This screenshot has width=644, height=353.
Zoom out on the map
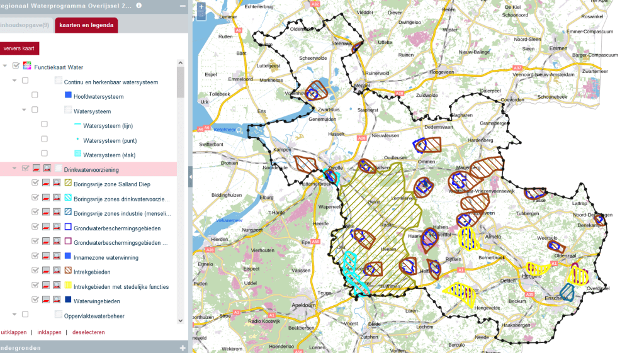(x=201, y=16)
